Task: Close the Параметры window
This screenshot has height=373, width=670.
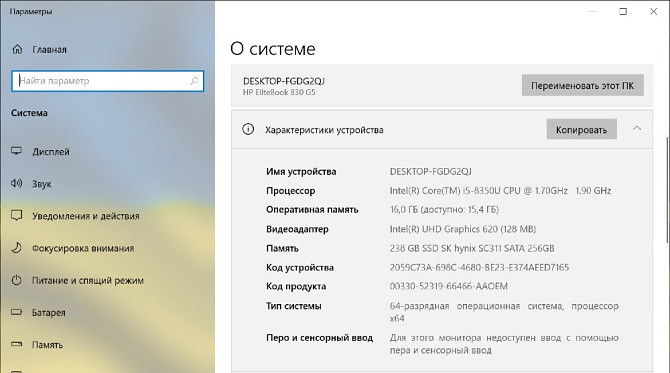Action: [654, 12]
